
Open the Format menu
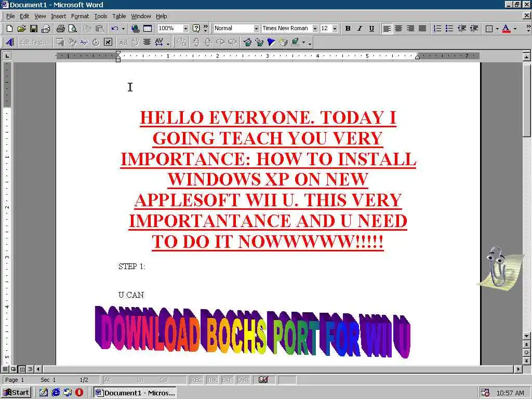[x=79, y=16]
